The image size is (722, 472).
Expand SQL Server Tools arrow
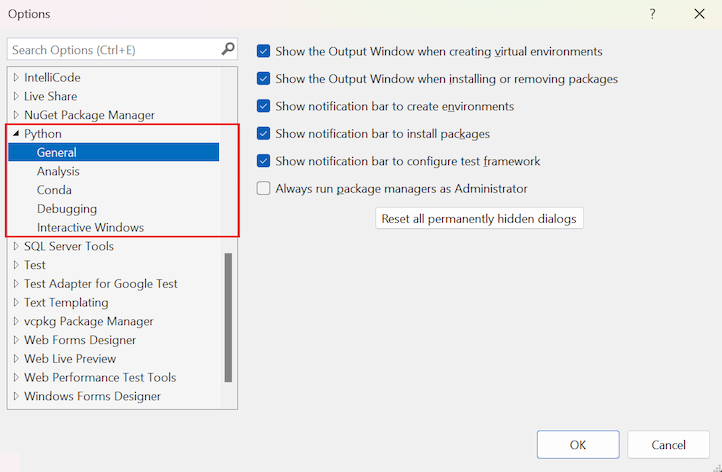point(16,246)
